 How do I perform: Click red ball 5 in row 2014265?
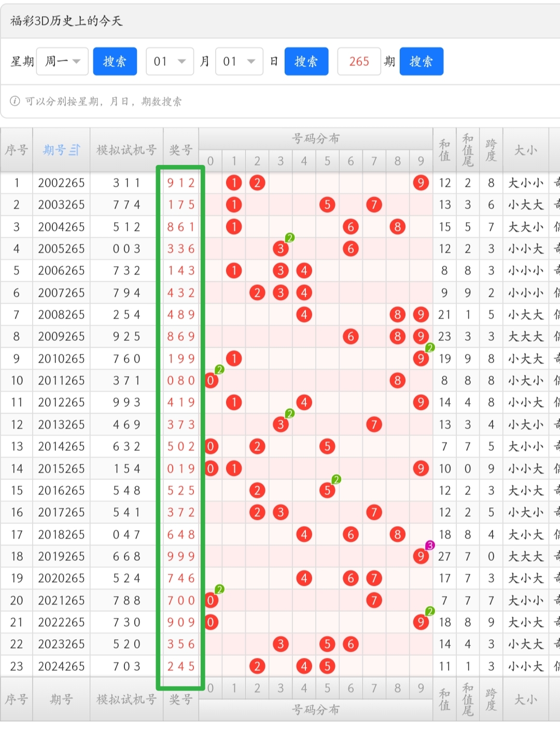(x=327, y=446)
